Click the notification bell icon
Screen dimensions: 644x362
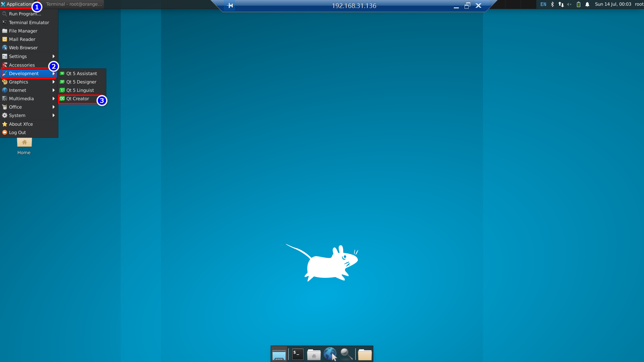point(587,5)
